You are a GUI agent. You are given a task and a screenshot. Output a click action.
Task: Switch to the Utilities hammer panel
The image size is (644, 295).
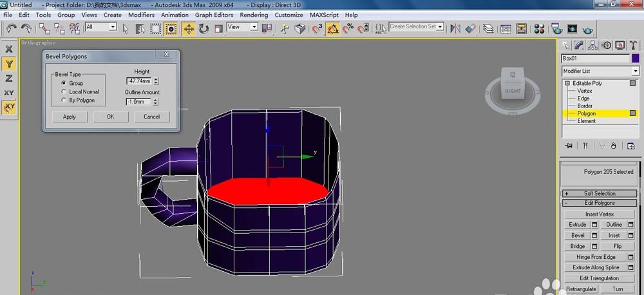click(634, 45)
